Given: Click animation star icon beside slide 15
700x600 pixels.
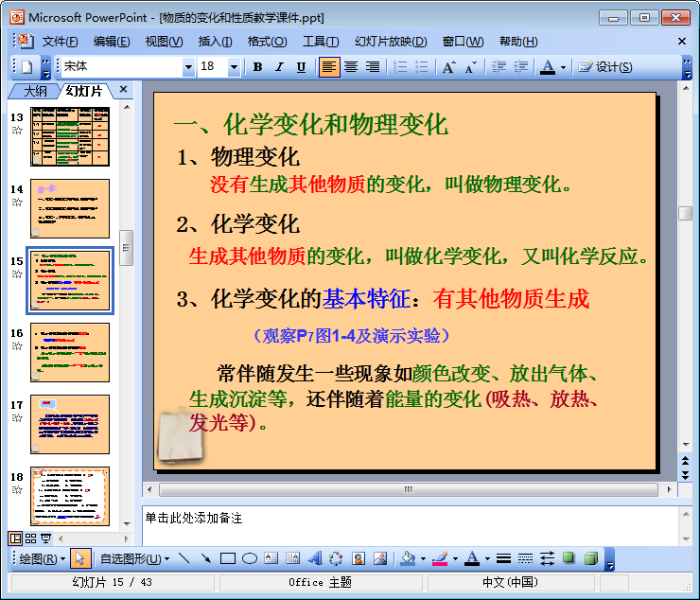Looking at the screenshot, I should coord(17,274).
